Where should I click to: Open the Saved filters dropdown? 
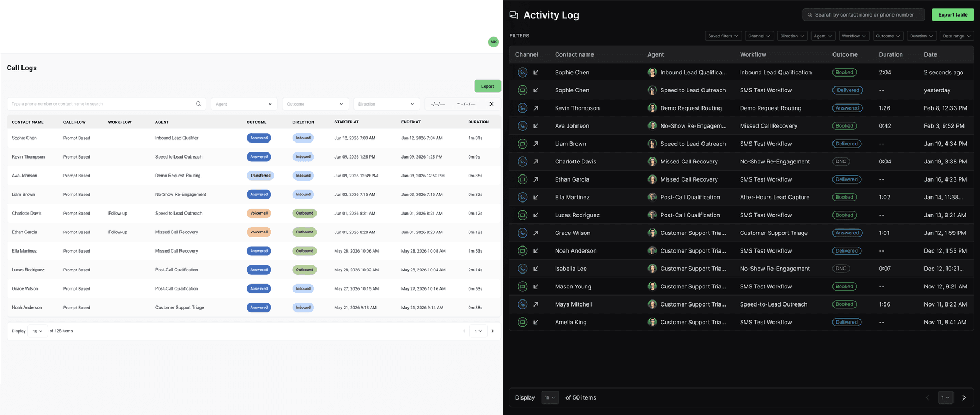[723, 36]
